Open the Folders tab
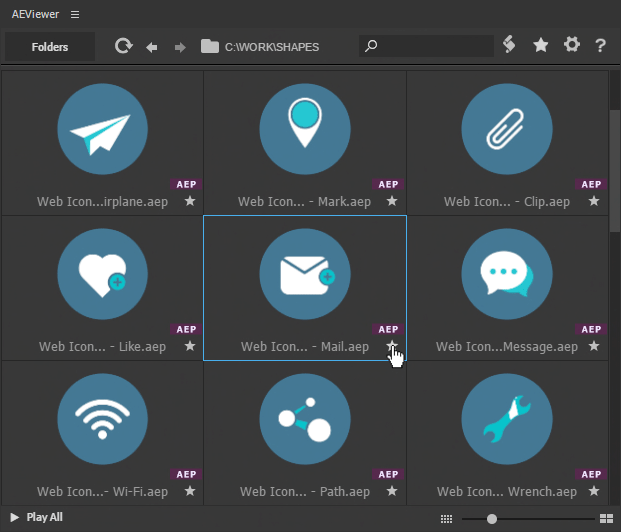This screenshot has height=532, width=621. click(50, 47)
